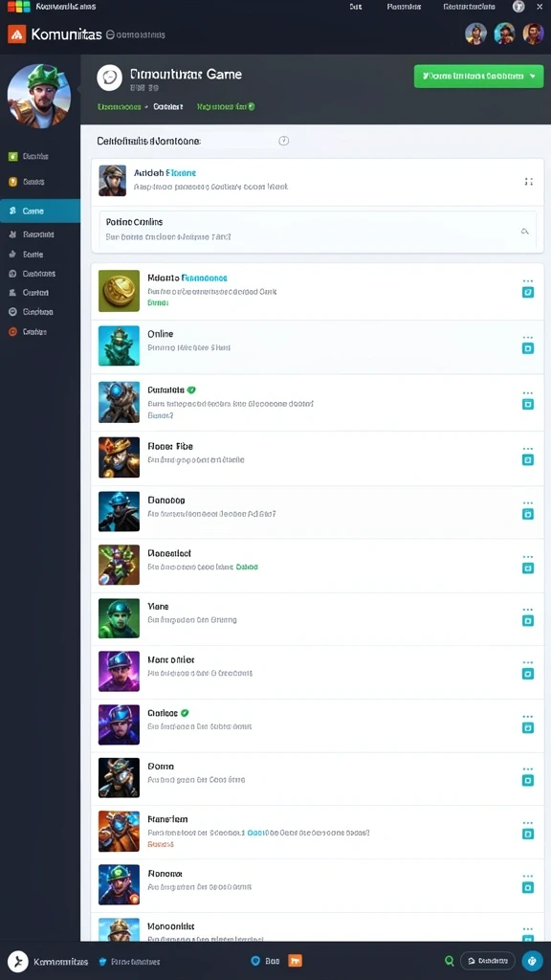This screenshot has width=551, height=980.
Task: Click the teal square icon on the Online row
Action: pyautogui.click(x=528, y=348)
